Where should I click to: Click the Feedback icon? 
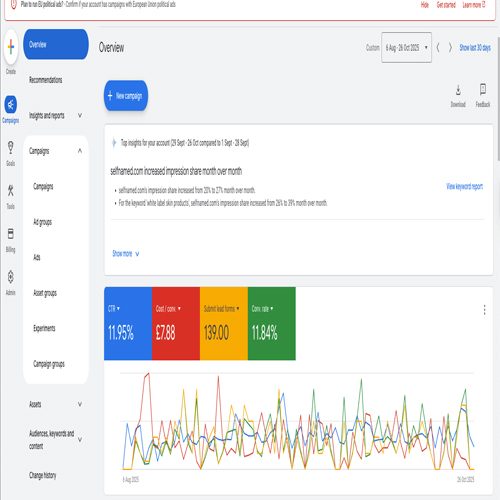click(483, 89)
